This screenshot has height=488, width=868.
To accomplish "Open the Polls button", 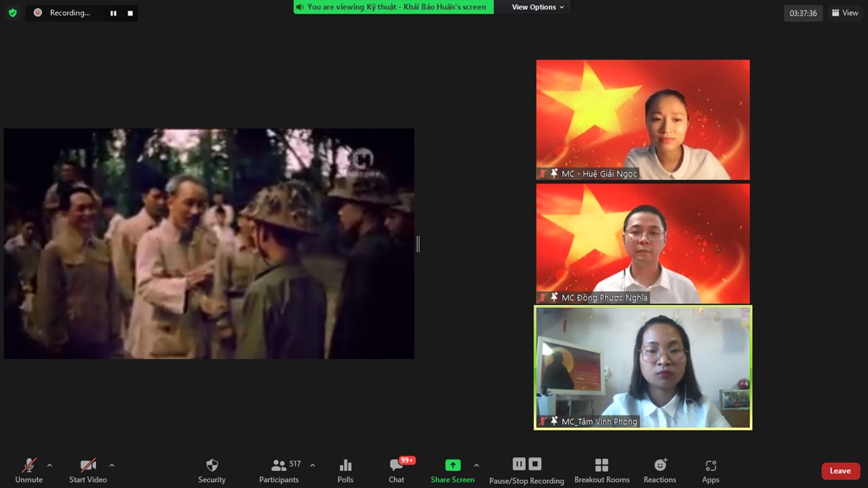I will pyautogui.click(x=345, y=470).
